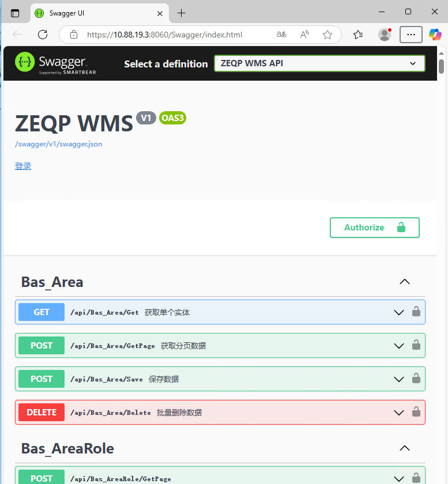Click the lock icon on DELETE Bas_Area/Delete row
Image resolution: width=448 pixels, height=484 pixels.
pos(416,412)
